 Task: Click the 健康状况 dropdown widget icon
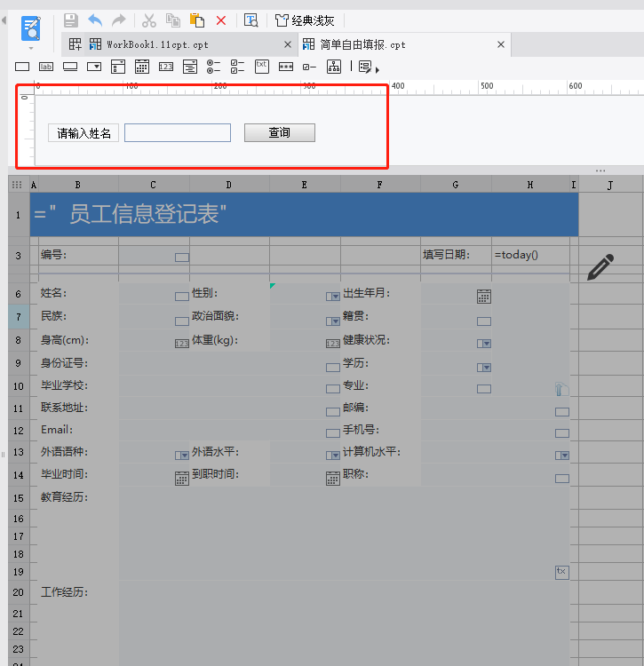tap(484, 343)
